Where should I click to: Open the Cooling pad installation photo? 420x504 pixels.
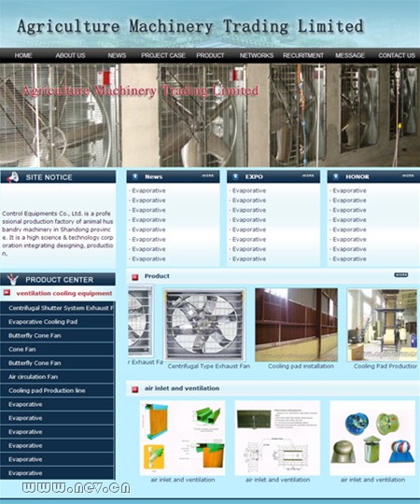point(296,325)
